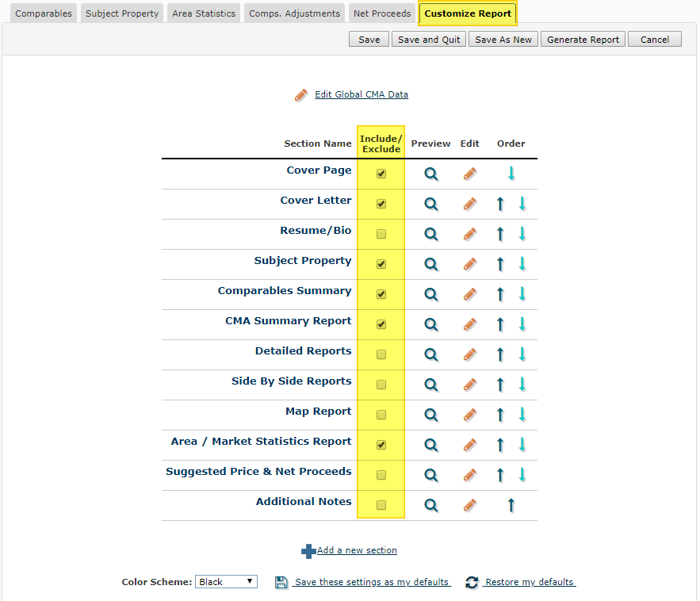Include Detailed Reports in the report
Viewport: 700px width, 601px height.
[x=381, y=354]
